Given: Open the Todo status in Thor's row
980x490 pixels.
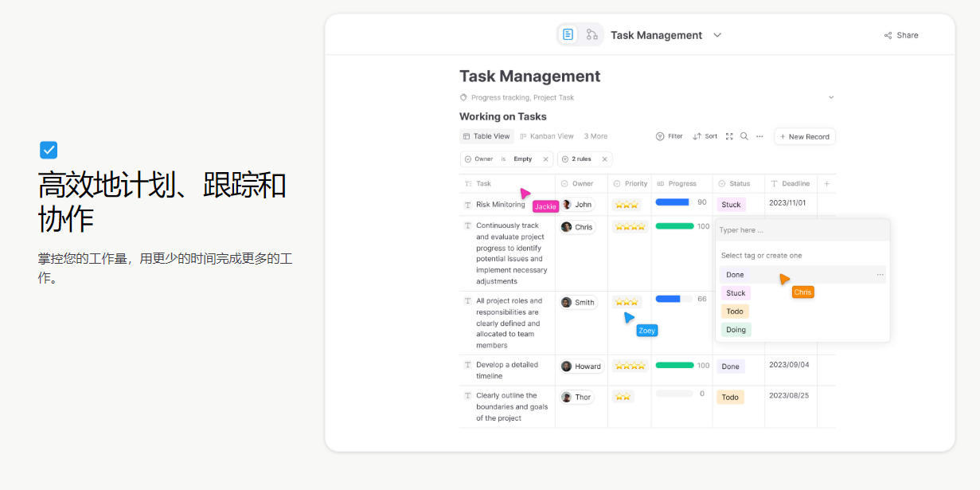Looking at the screenshot, I should pyautogui.click(x=730, y=397).
